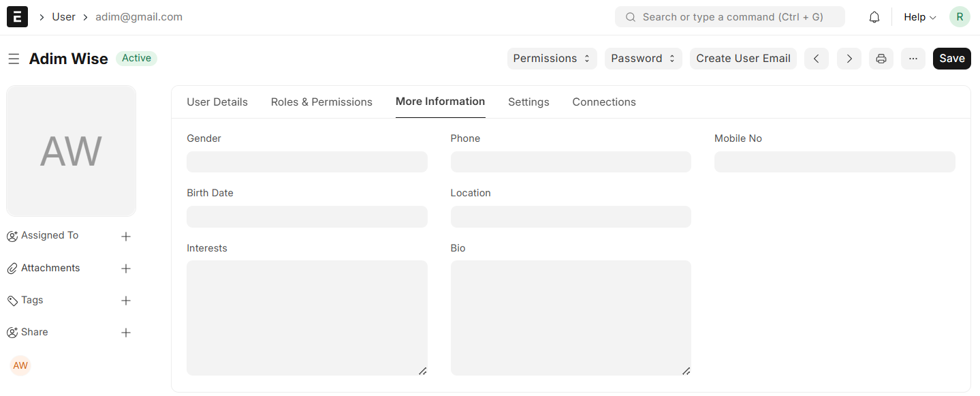Go to the next user record
The width and height of the screenshot is (980, 396).
click(x=849, y=59)
